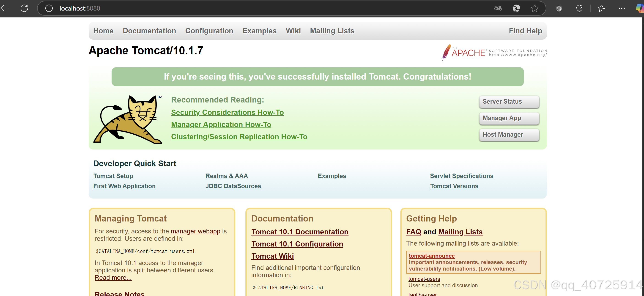Reload the page with refresh icon
Screen dimensions: 644x296
pos(24,8)
